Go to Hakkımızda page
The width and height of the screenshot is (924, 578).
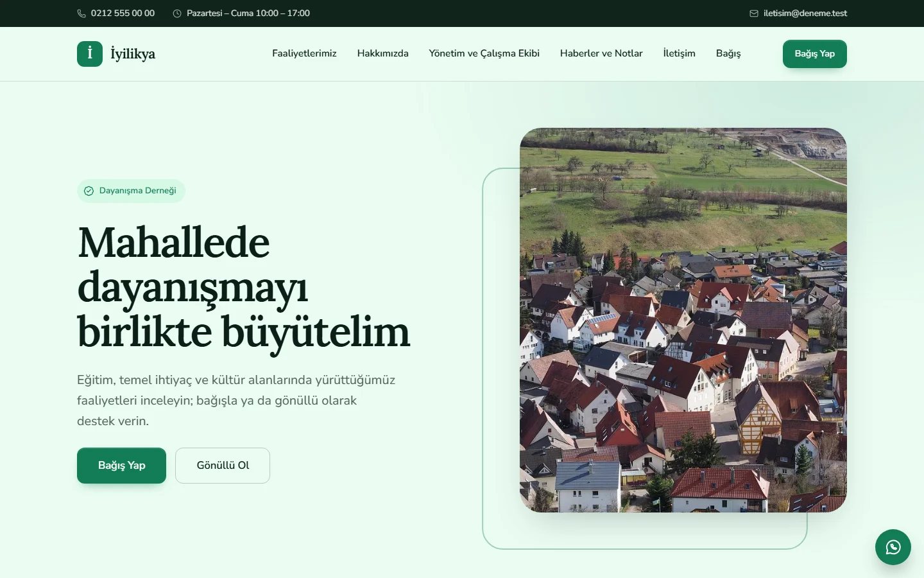pos(383,53)
